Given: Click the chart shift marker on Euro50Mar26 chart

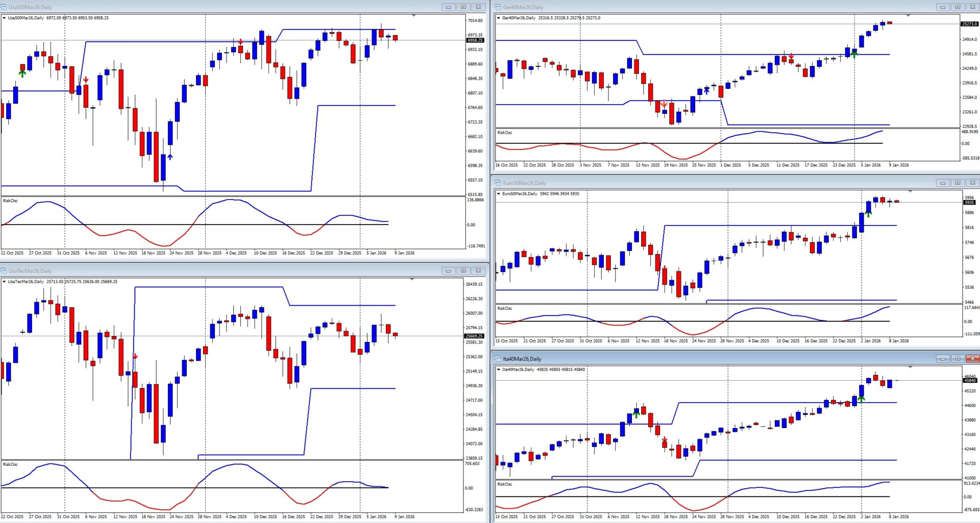Looking at the screenshot, I should pos(910,191).
